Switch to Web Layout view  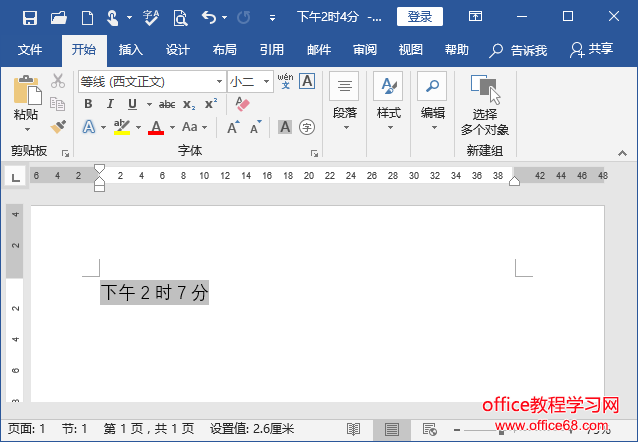[430, 429]
